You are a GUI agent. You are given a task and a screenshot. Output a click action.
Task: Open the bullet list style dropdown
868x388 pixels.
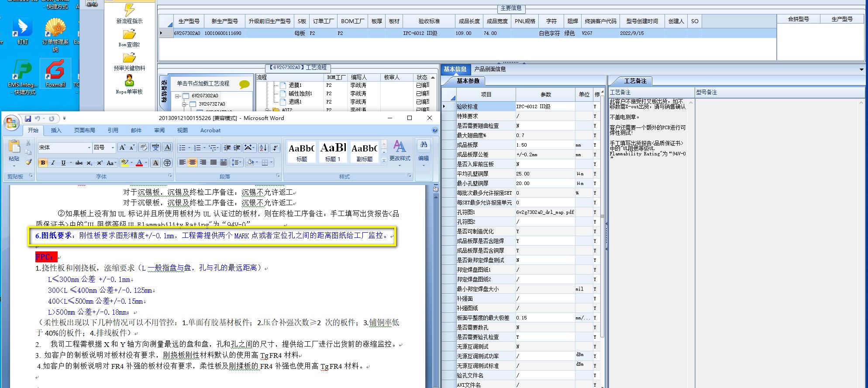pyautogui.click(x=189, y=148)
